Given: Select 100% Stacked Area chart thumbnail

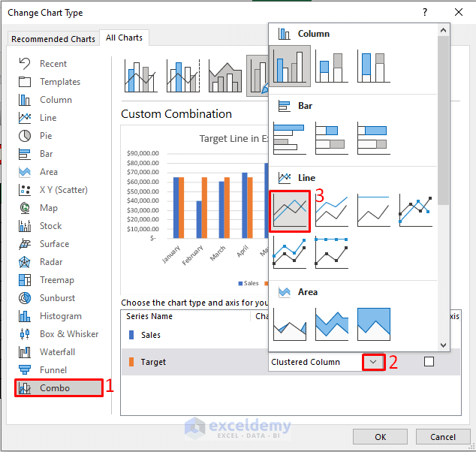Looking at the screenshot, I should 374,324.
